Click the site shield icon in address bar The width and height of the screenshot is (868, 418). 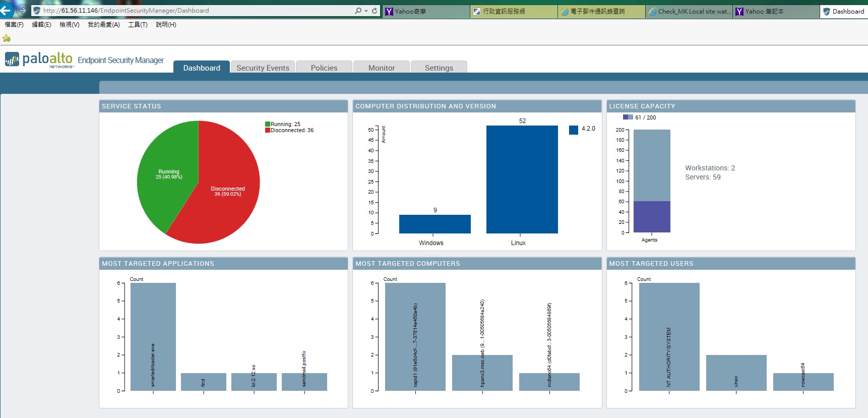[x=37, y=11]
